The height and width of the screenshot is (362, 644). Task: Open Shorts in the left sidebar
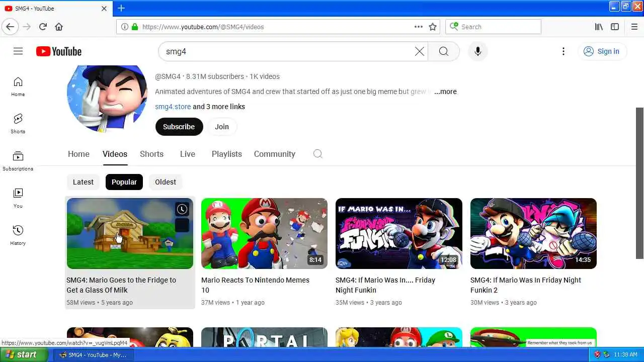[18, 124]
